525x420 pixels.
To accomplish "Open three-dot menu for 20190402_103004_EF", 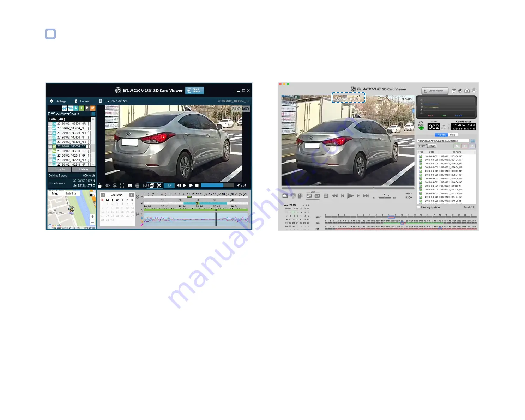I will tap(89, 146).
